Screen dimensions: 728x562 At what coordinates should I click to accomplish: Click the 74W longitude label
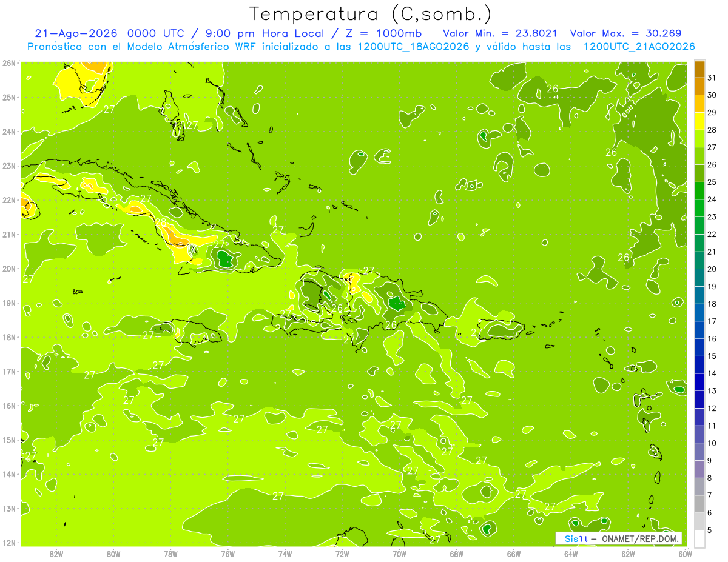(x=285, y=554)
